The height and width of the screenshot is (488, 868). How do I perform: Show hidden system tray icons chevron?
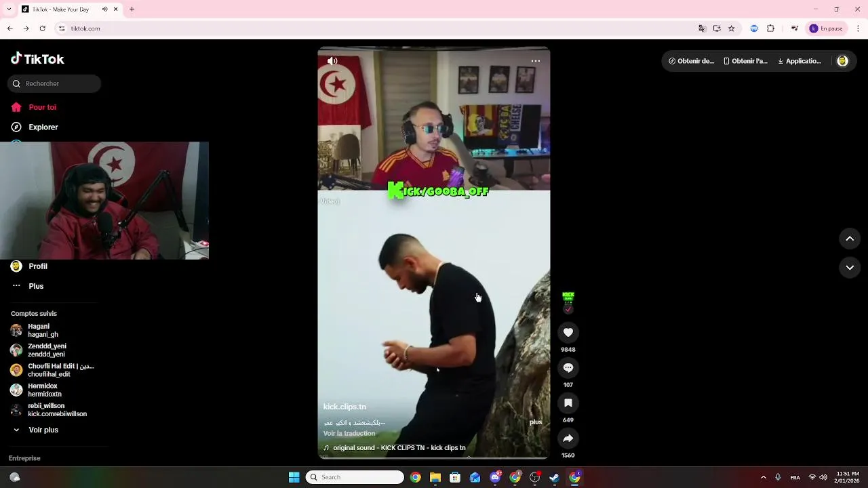(x=763, y=477)
